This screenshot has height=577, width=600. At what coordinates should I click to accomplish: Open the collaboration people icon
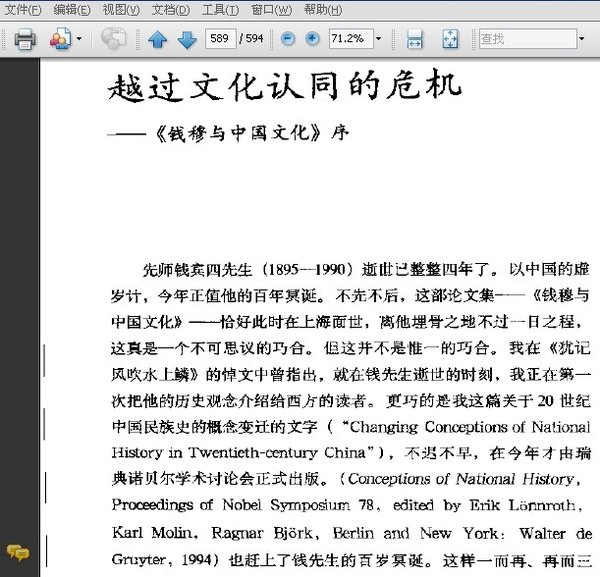[x=60, y=38]
